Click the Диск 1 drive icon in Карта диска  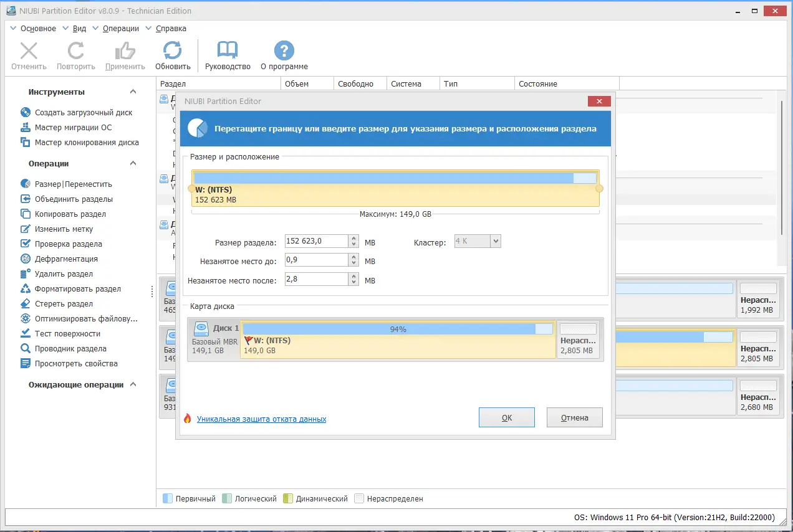[201, 328]
